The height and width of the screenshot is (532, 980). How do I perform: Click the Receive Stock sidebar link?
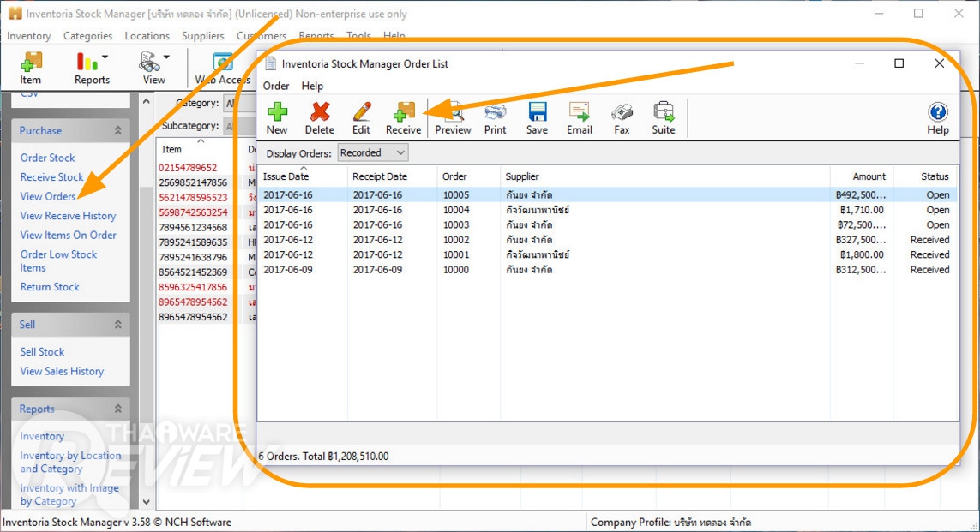click(x=52, y=176)
